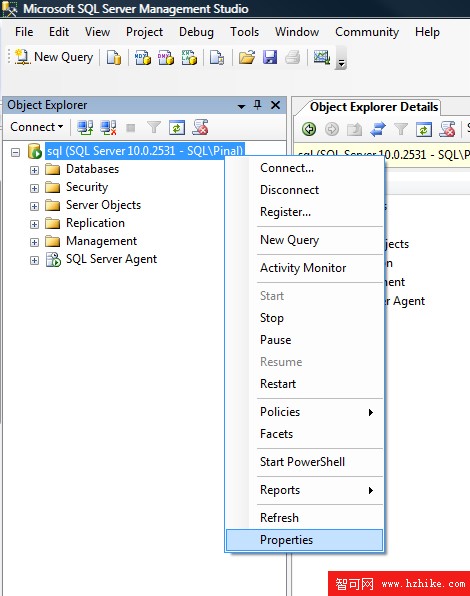Select the Object Explorer Details tab
Screen dimensions: 470x596
374,107
